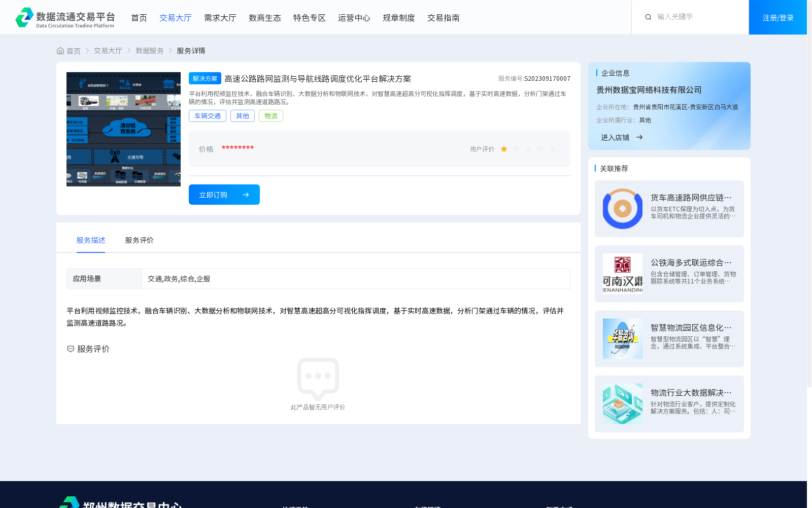Open the product architecture image
The width and height of the screenshot is (812, 508).
pos(123,129)
